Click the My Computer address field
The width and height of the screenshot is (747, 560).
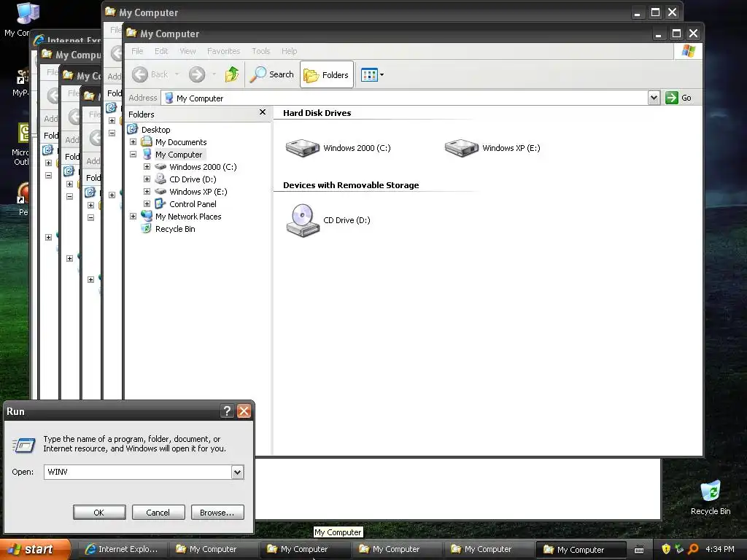tap(405, 98)
